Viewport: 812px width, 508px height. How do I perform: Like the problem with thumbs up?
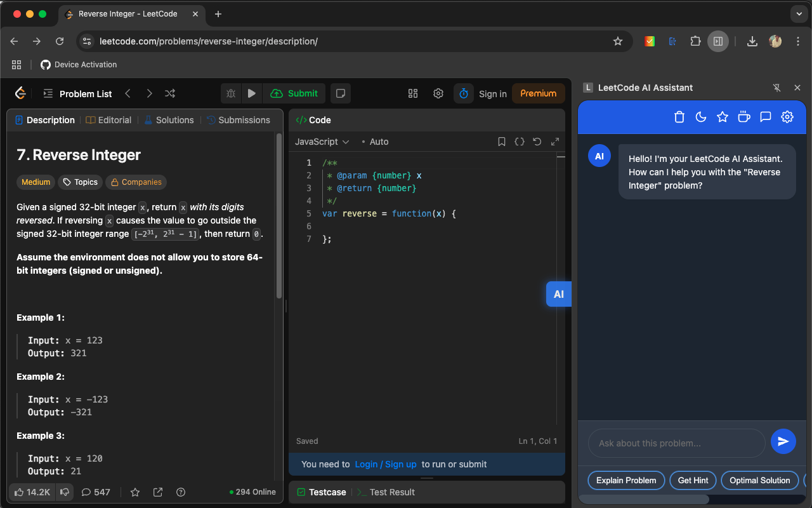click(x=32, y=492)
